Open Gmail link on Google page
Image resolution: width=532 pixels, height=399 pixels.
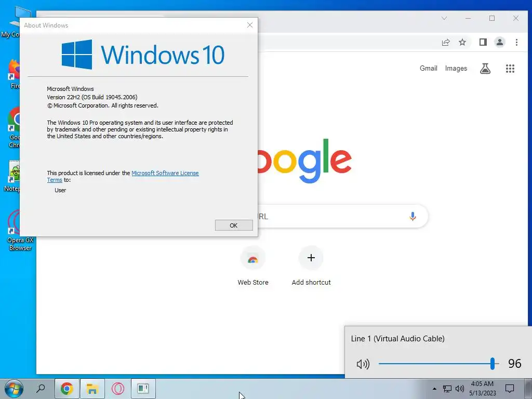(x=428, y=68)
